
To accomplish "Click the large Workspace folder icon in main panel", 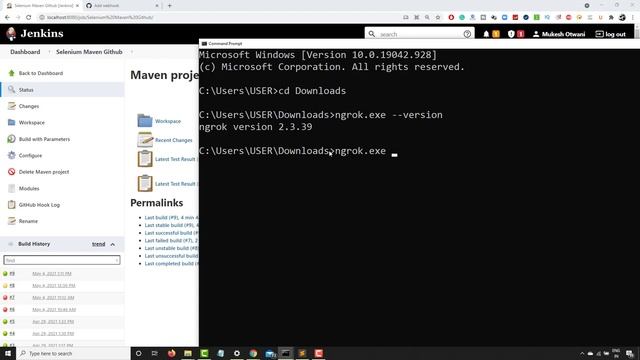I will (144, 121).
